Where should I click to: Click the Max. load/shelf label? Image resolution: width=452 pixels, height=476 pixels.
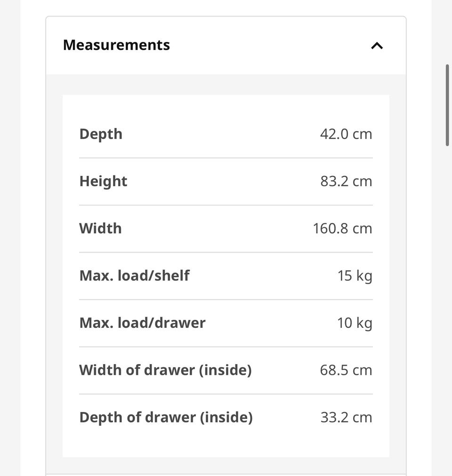[134, 276]
